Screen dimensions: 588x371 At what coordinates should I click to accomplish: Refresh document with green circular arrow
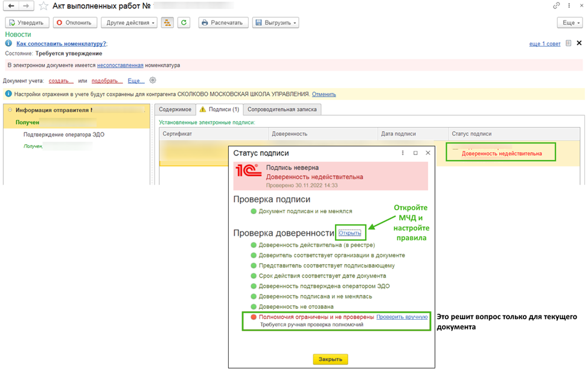click(x=184, y=23)
